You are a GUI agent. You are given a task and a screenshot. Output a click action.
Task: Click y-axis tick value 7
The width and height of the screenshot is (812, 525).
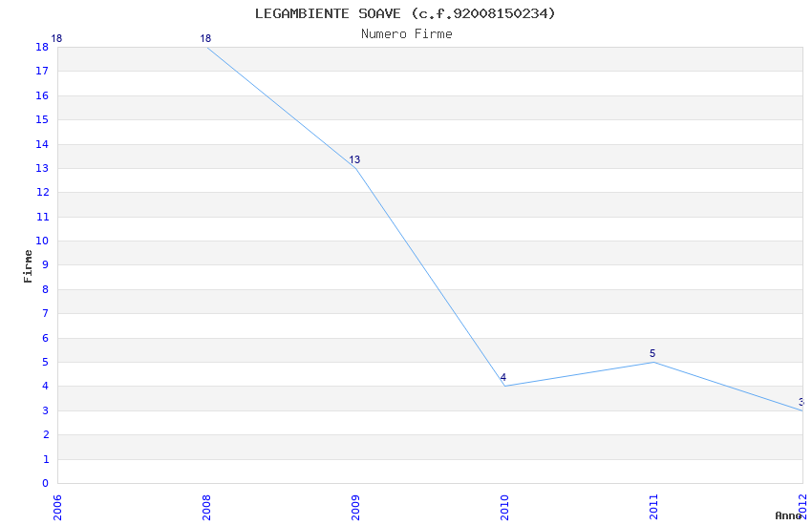pyautogui.click(x=46, y=313)
